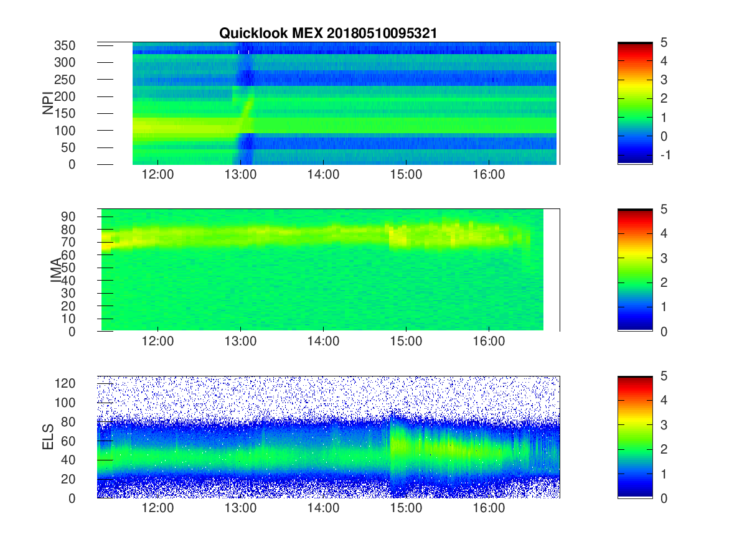Click the ELS panel color bar
The width and height of the screenshot is (747, 560).
(x=635, y=437)
